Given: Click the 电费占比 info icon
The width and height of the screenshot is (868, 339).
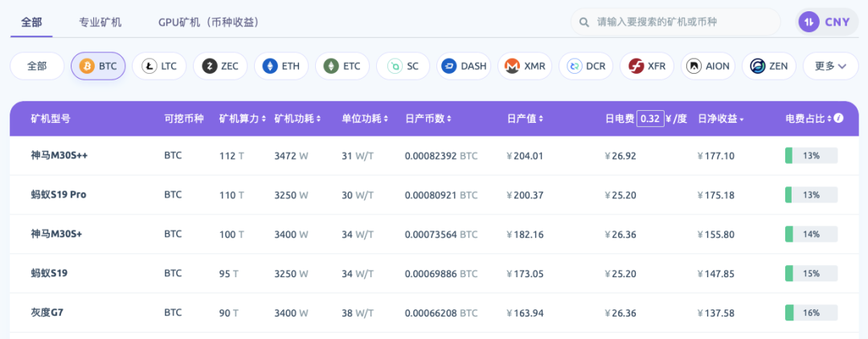Looking at the screenshot, I should coord(839,118).
